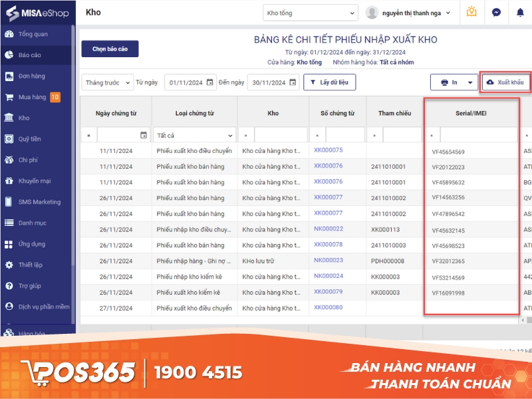
Task: Click the Báo cáo pie chart icon
Action: coord(9,55)
